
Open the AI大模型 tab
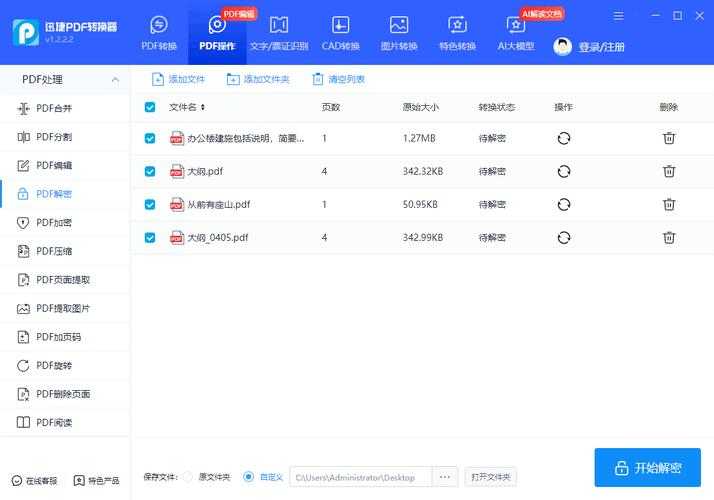pos(516,33)
